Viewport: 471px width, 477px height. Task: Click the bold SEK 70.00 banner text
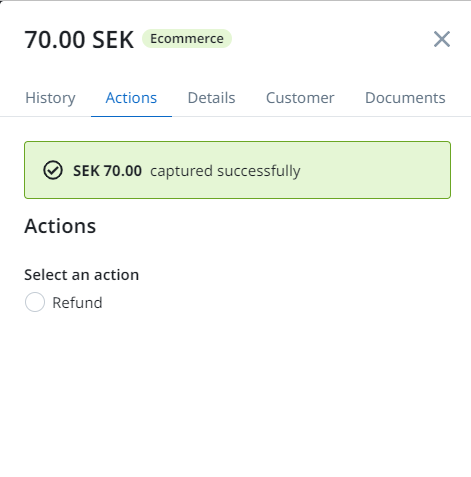click(x=107, y=171)
